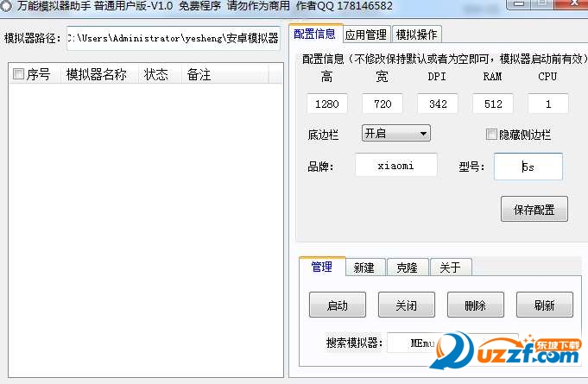Select the 配置信息 tab
Screen dimensions: 588x384
315,35
